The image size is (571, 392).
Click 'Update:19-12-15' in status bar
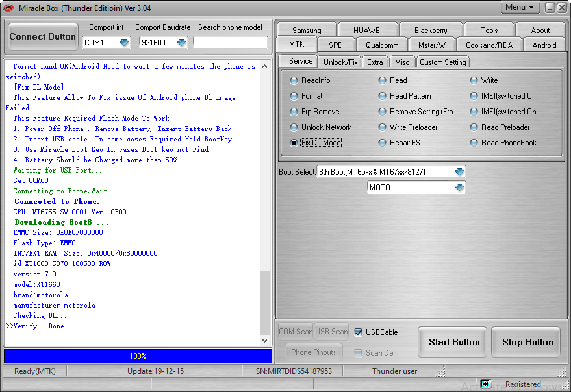click(x=155, y=371)
